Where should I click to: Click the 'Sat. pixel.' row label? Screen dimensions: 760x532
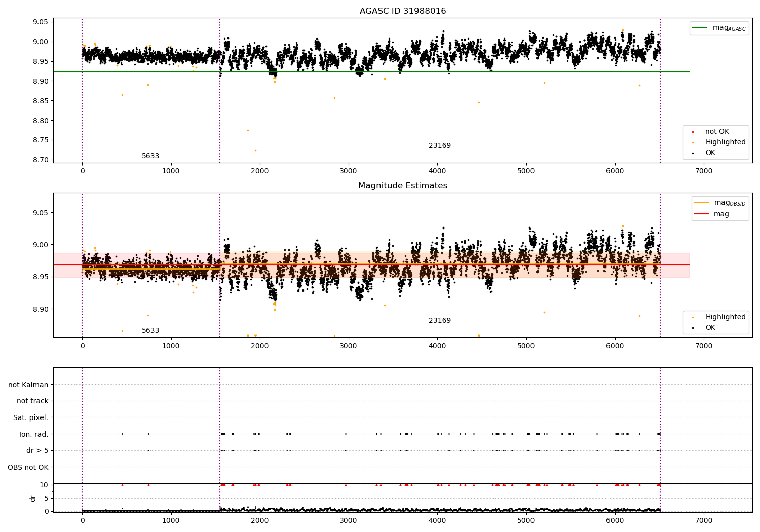tap(31, 417)
